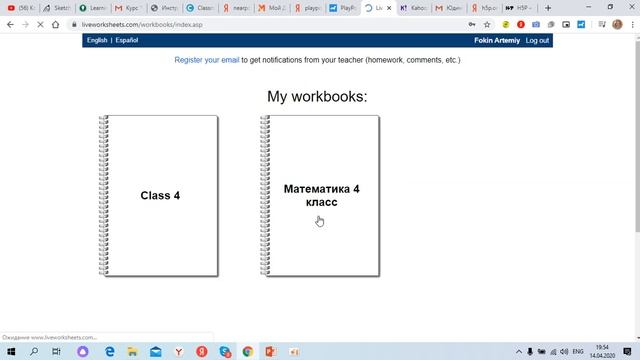Open saved password key icon
640x360 pixels.
472,24
